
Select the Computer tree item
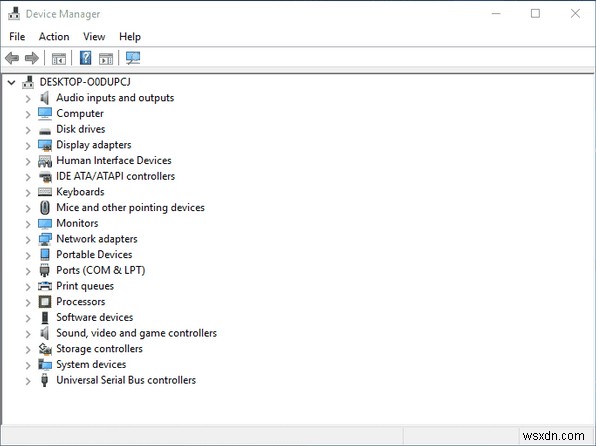point(80,113)
